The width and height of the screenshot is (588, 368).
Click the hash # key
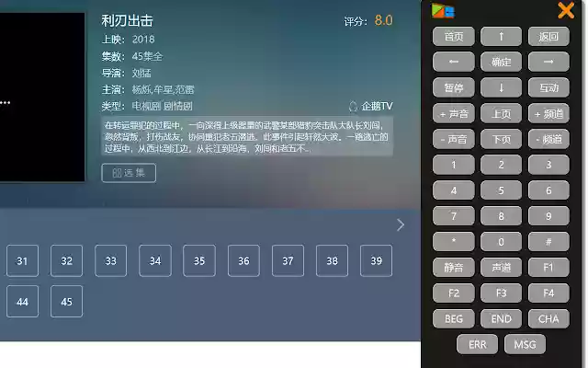548,242
